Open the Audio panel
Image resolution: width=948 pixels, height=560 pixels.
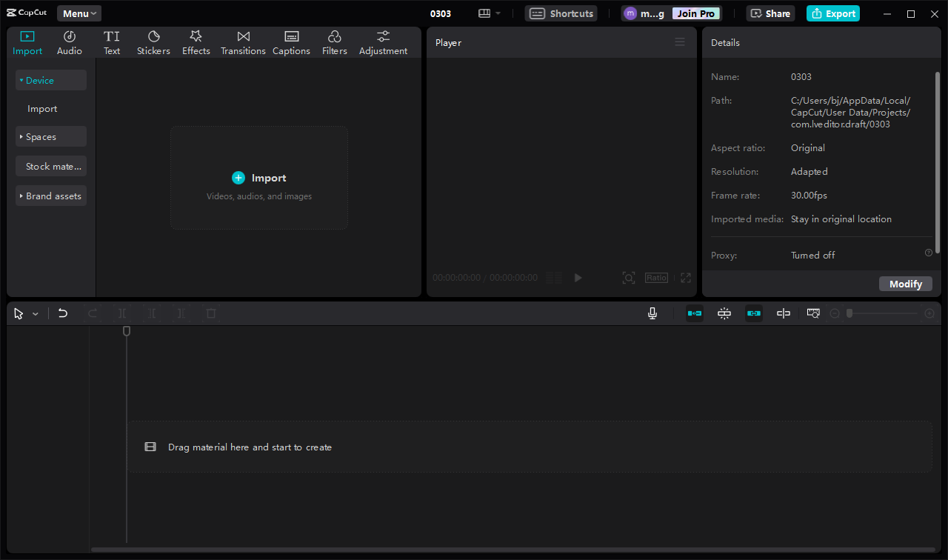coord(69,42)
